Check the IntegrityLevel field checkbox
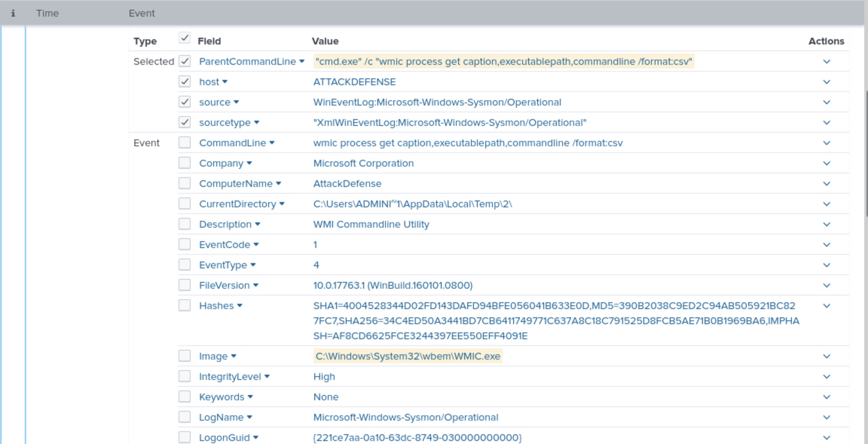 184,376
